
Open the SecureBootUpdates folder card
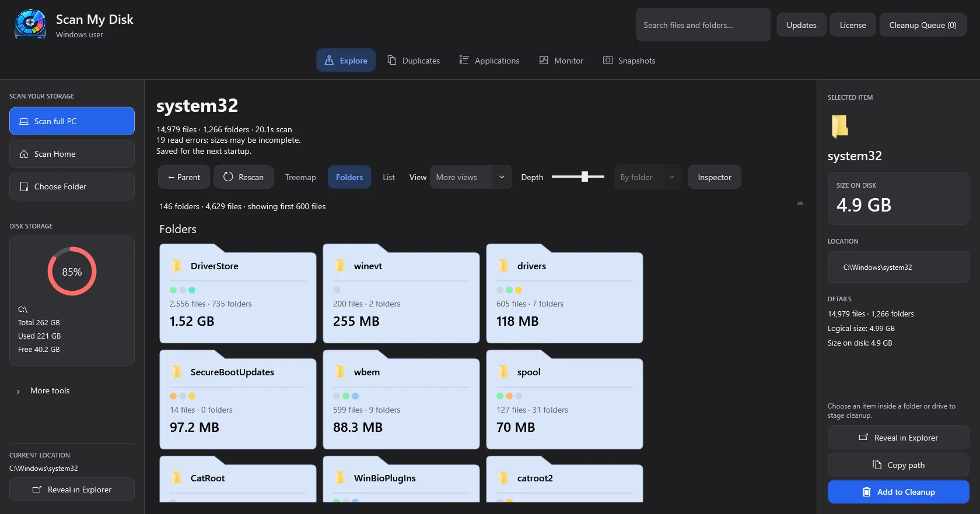pyautogui.click(x=238, y=400)
